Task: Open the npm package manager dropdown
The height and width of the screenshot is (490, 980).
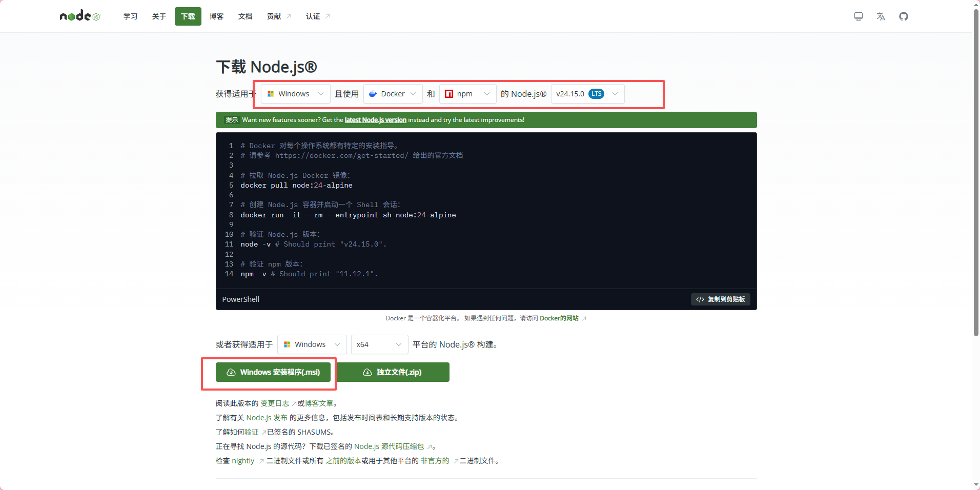Action: point(467,94)
